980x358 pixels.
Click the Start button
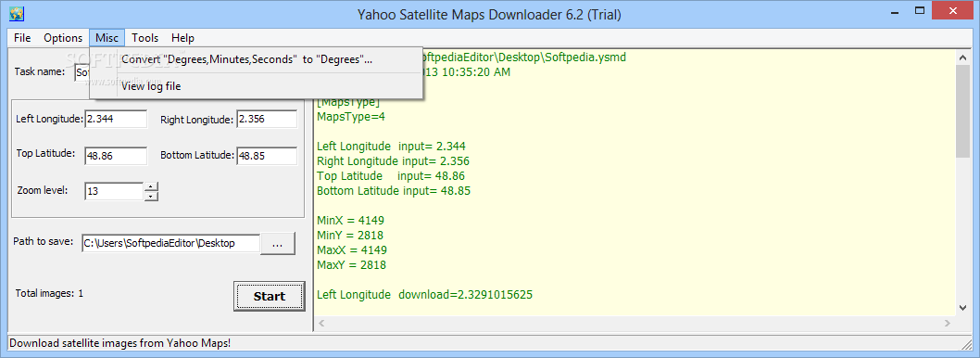point(270,296)
